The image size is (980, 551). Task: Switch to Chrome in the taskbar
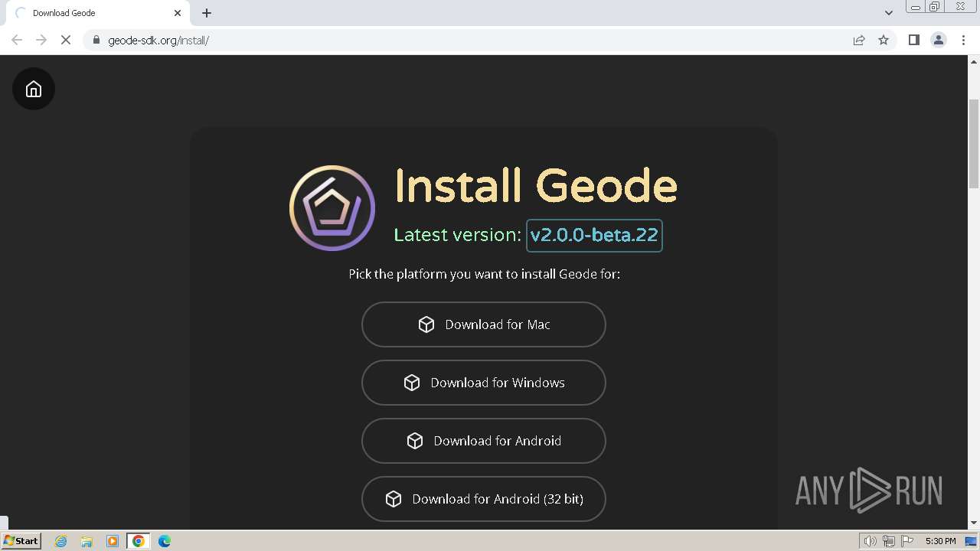[x=139, y=541]
